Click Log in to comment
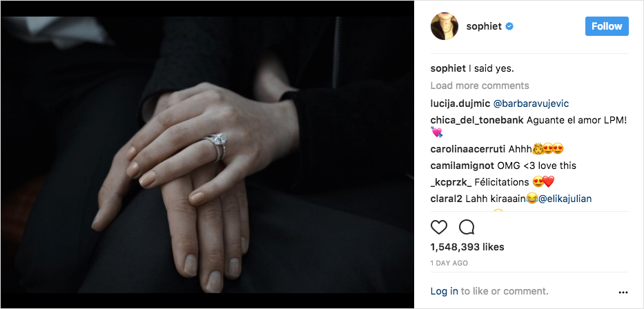This screenshot has width=644, height=309. [444, 291]
